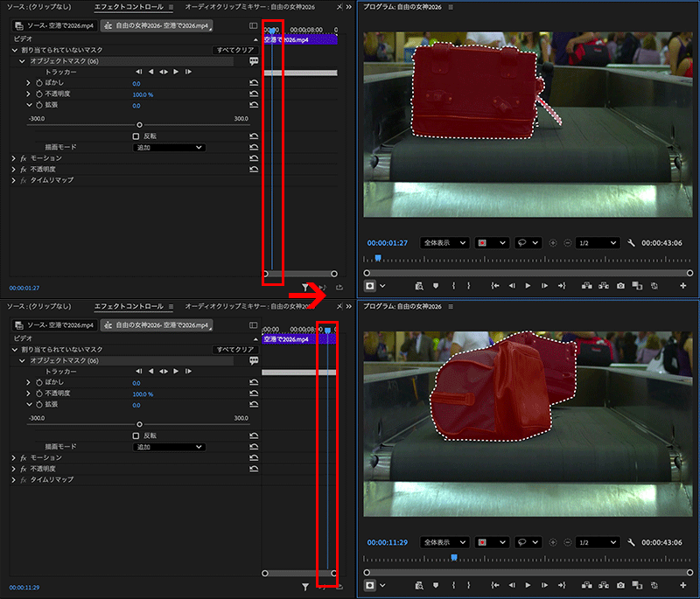Tick the 反転 checkbox in lower Effect Controls
Viewport: 700px width, 599px height.
136,435
